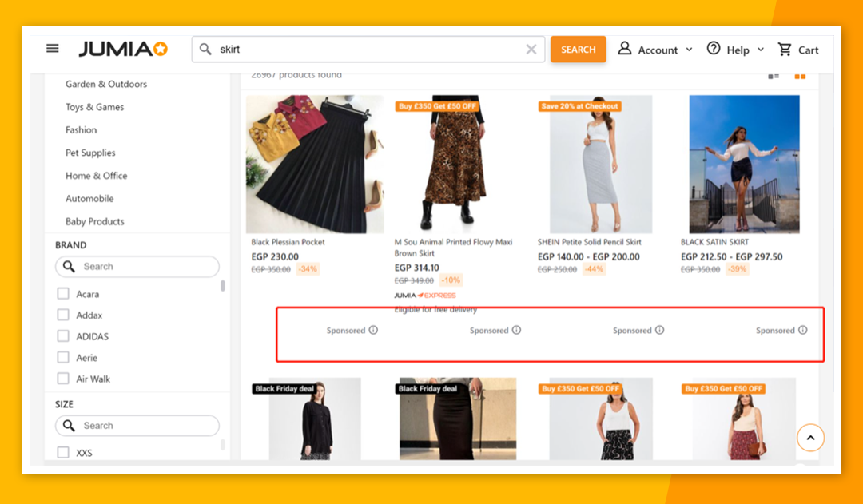This screenshot has width=863, height=504.
Task: Focus the main search field containing skirt
Action: point(368,49)
